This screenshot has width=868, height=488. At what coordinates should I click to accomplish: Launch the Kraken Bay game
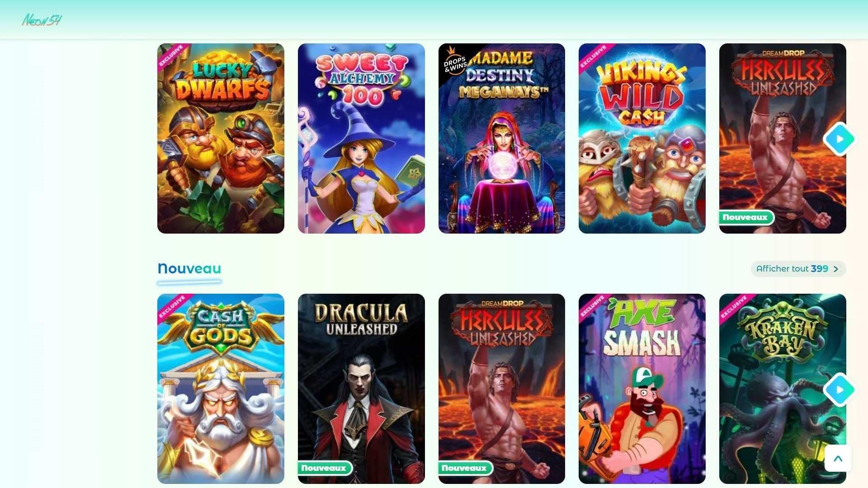click(x=783, y=389)
